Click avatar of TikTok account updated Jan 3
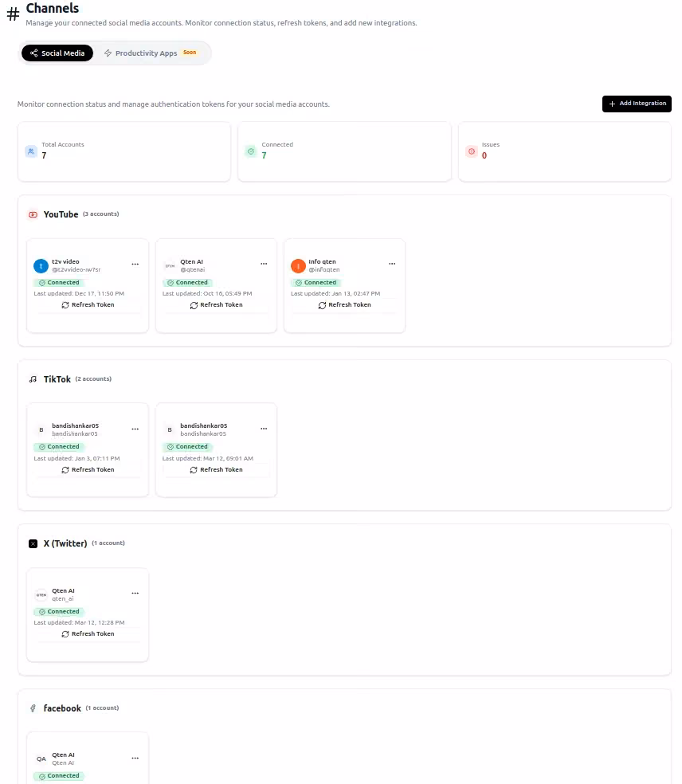 click(41, 430)
